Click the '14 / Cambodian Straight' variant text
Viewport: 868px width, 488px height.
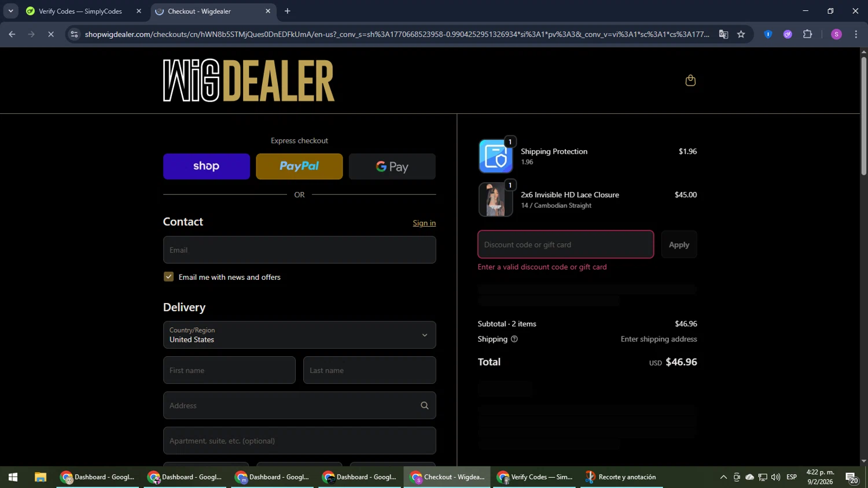[556, 206]
